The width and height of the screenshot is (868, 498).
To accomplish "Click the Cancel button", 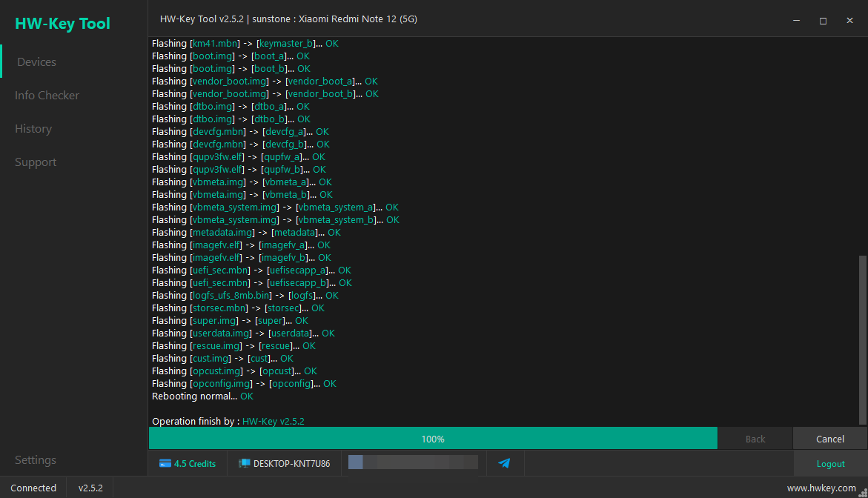I will (x=829, y=439).
